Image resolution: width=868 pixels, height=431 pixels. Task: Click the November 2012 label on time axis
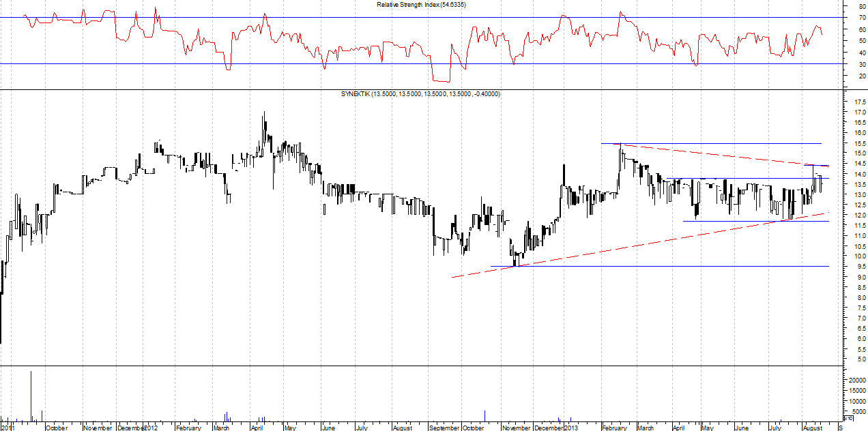pos(516,428)
